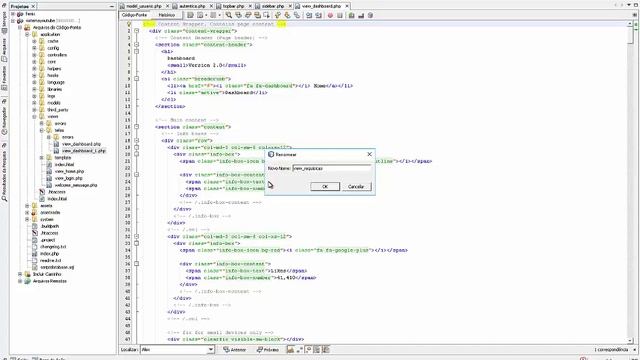Image resolution: width=640 pixels, height=360 pixels.
Task: Switch to the topbar.php tab
Action: point(234,6)
